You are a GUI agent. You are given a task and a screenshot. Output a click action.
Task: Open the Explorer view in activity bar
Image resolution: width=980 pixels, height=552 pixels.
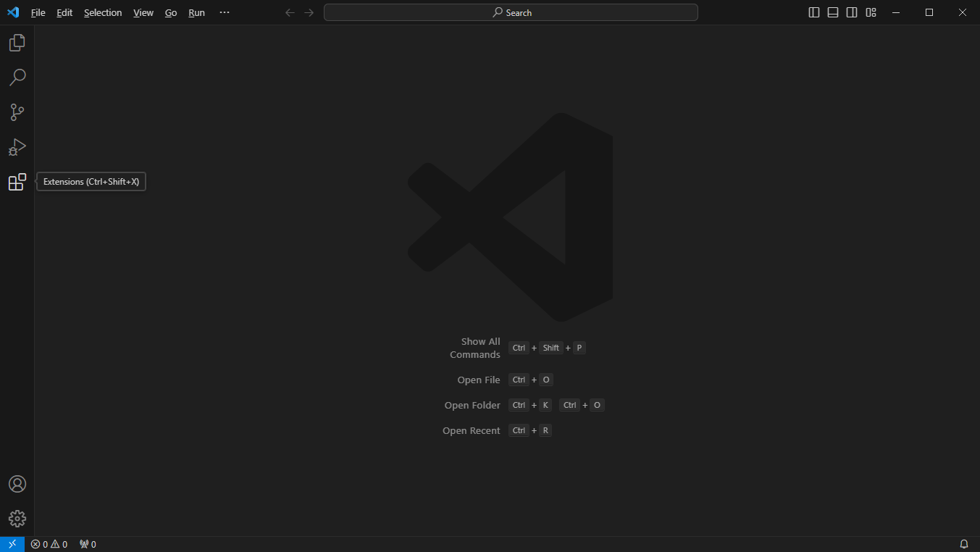point(17,43)
